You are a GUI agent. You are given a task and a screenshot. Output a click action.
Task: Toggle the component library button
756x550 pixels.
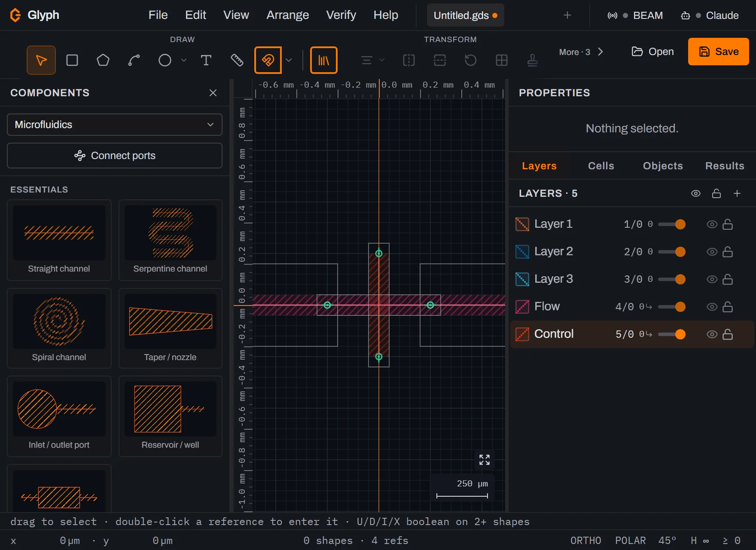tap(324, 60)
